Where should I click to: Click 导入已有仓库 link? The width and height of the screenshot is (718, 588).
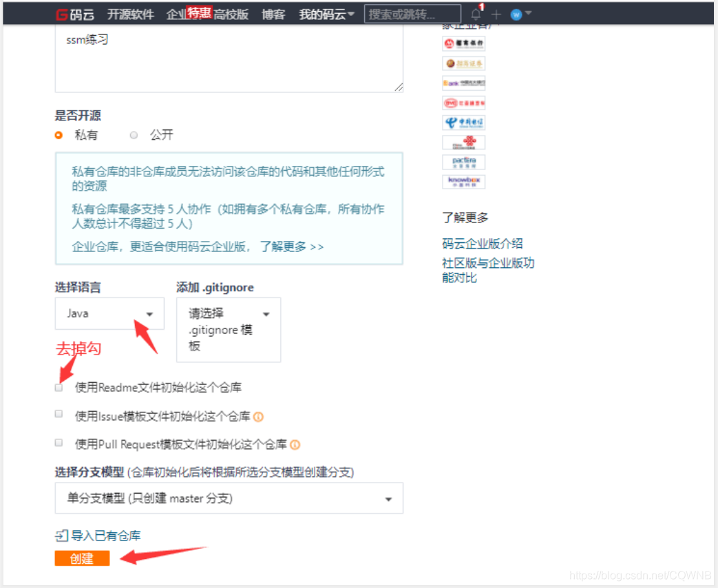pyautogui.click(x=106, y=536)
